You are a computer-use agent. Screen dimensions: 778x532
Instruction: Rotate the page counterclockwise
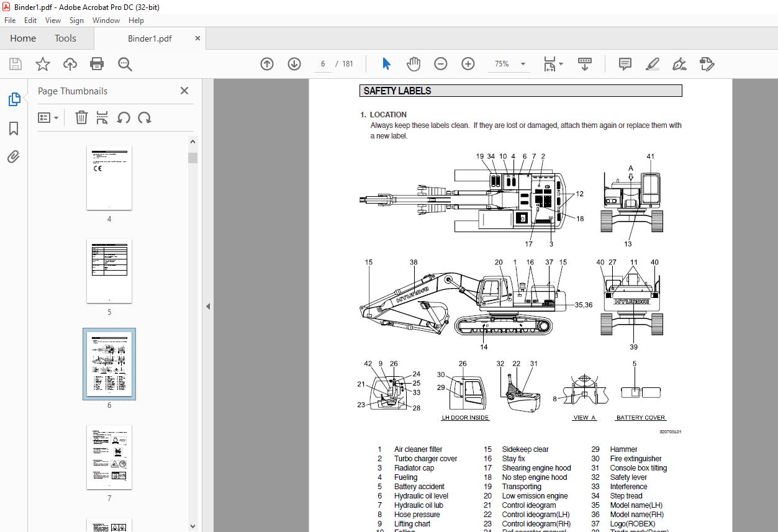pyautogui.click(x=124, y=117)
